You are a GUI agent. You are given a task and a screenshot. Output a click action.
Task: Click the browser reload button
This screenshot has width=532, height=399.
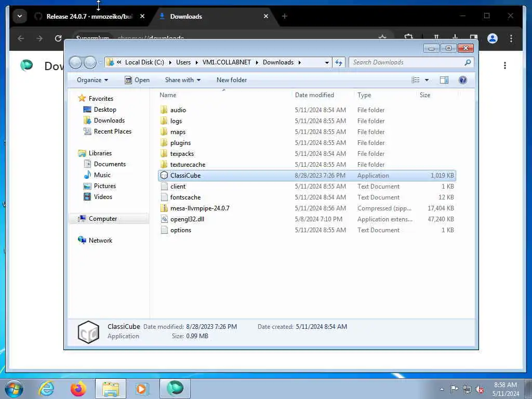[58, 38]
